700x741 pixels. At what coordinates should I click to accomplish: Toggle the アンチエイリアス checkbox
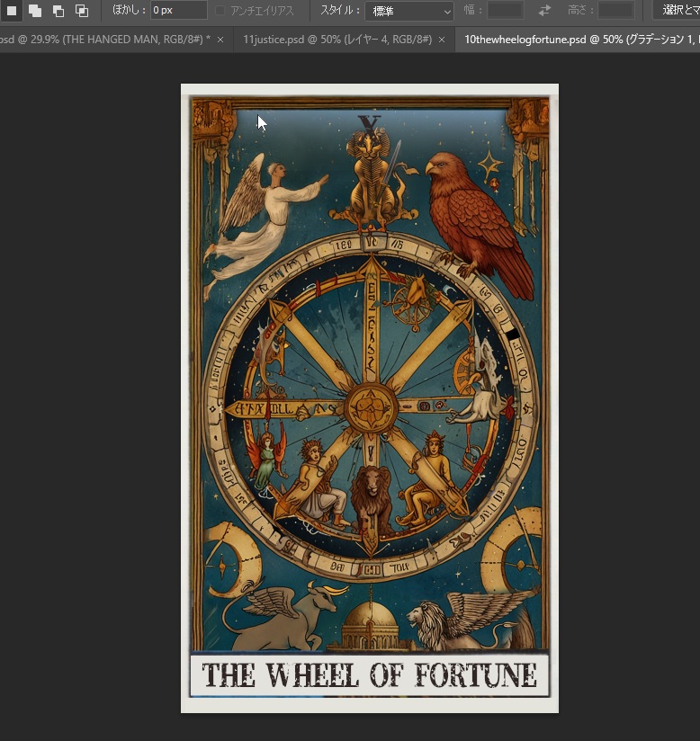pyautogui.click(x=221, y=11)
